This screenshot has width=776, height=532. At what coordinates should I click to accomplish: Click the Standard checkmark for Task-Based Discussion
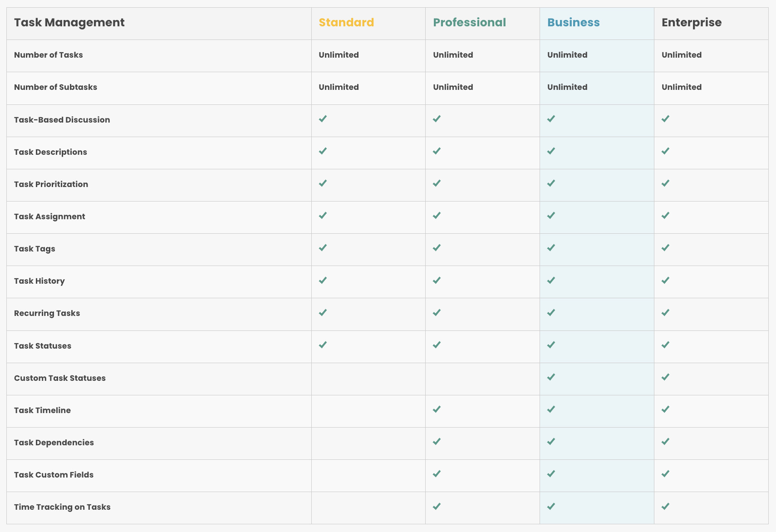323,119
